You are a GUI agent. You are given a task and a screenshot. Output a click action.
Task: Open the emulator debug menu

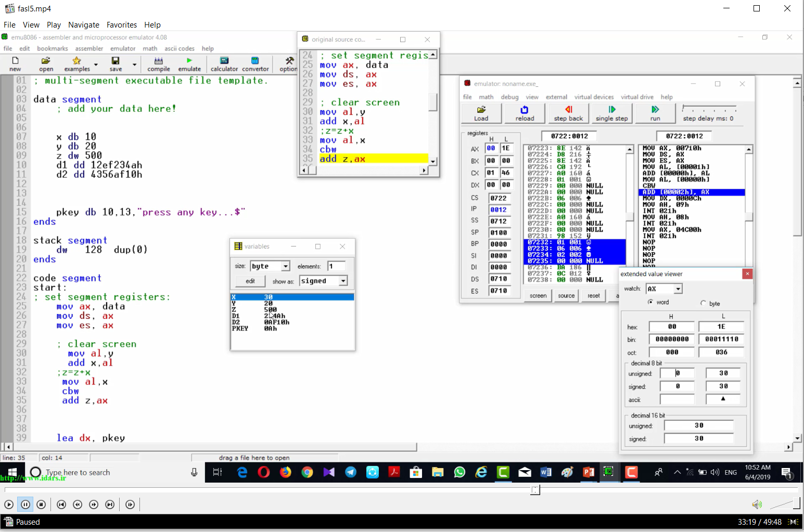[x=509, y=97]
